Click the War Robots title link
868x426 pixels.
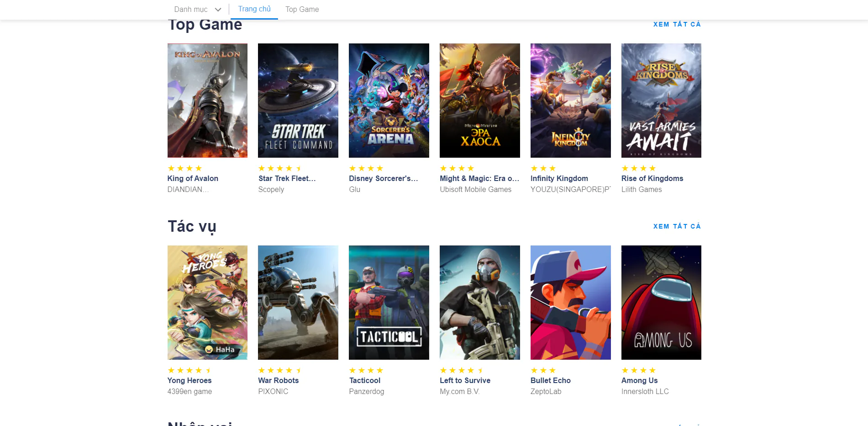click(279, 380)
